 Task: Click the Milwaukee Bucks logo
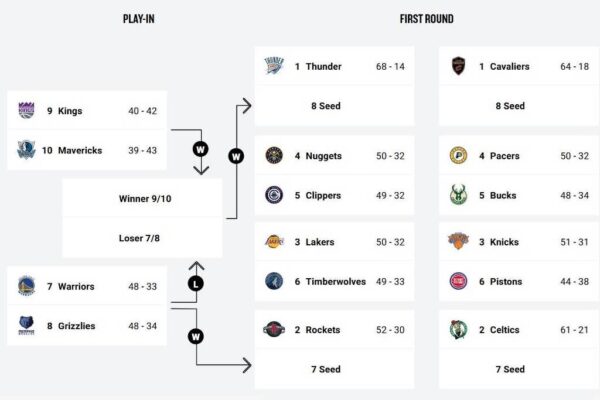[458, 195]
